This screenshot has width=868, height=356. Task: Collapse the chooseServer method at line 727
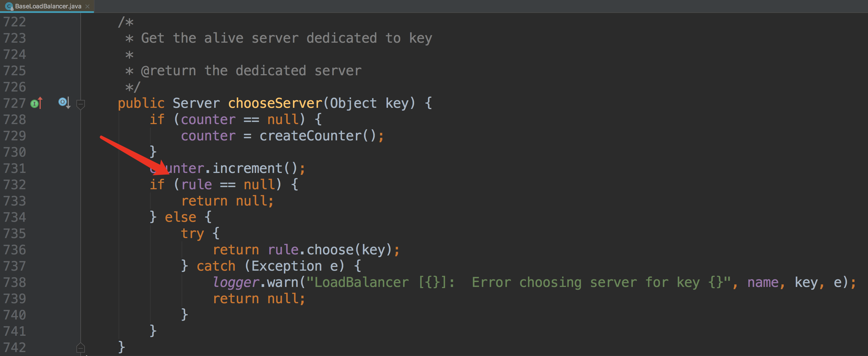(x=81, y=104)
